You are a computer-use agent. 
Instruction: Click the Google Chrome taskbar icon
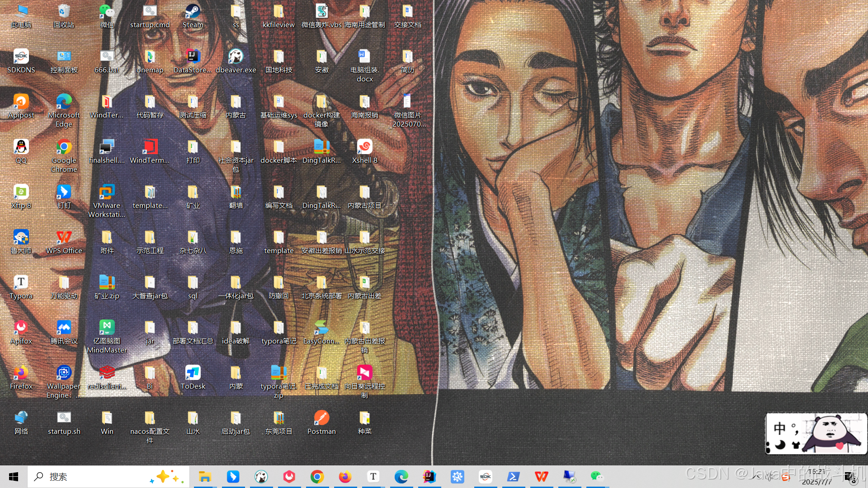(x=317, y=477)
